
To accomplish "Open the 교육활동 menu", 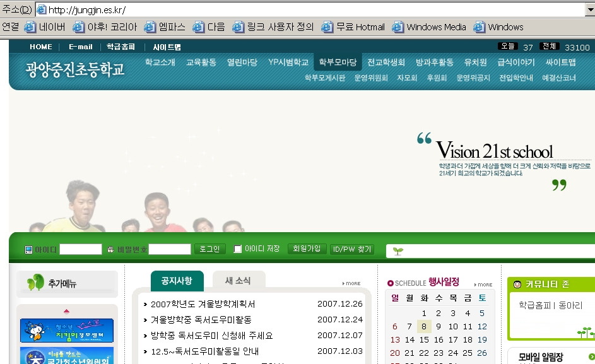I will tap(201, 62).
